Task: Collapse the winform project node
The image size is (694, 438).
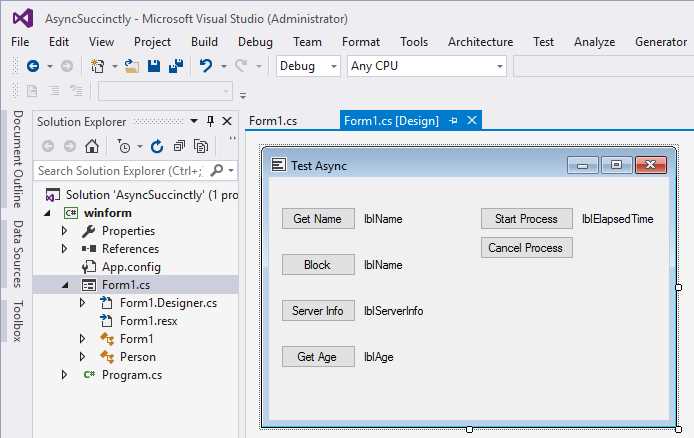Action: point(47,213)
